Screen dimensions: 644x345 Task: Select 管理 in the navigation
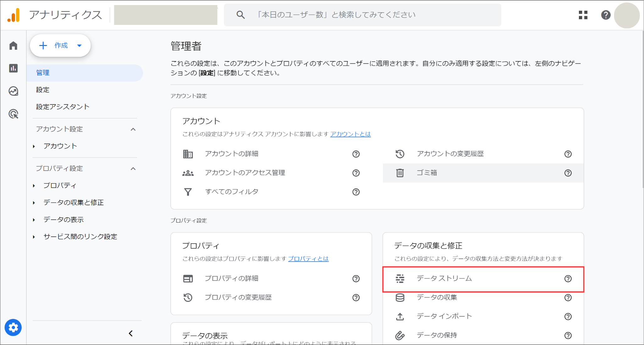coord(85,73)
